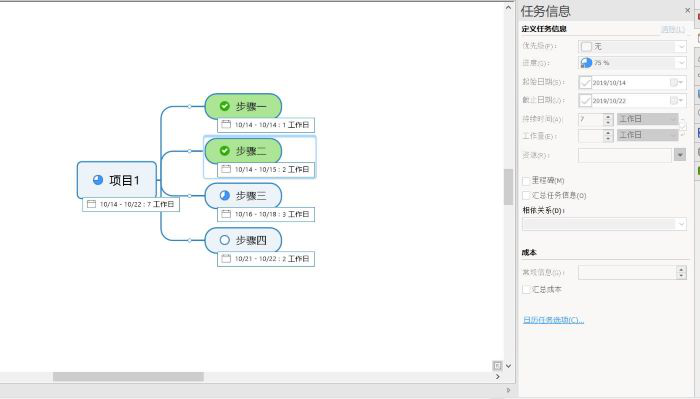
Task: Open the 相依关系 dependency dropdown
Action: (x=604, y=224)
